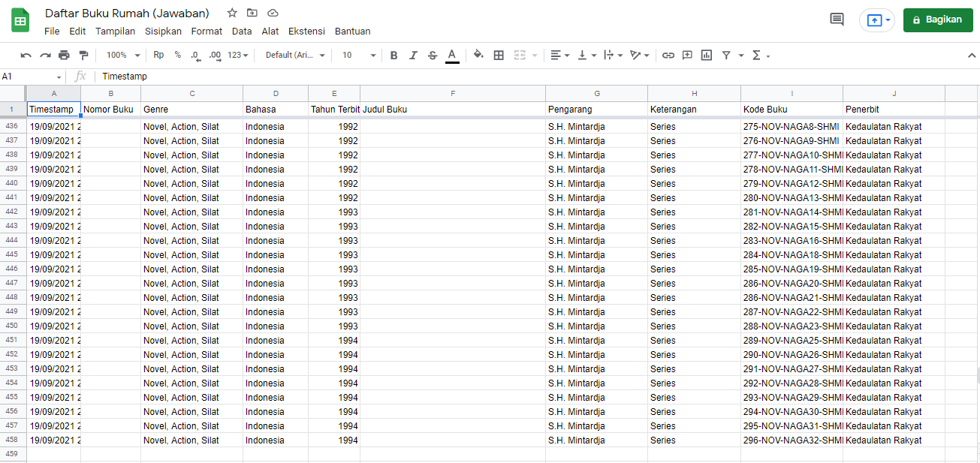Image resolution: width=980 pixels, height=463 pixels.
Task: Open dropdown next to present icon
Action: click(x=888, y=20)
